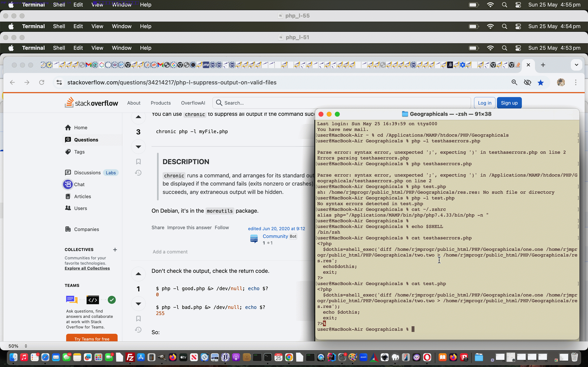Focus the Stack Overflow search field
The width and height of the screenshot is (588, 367).
pos(342,103)
